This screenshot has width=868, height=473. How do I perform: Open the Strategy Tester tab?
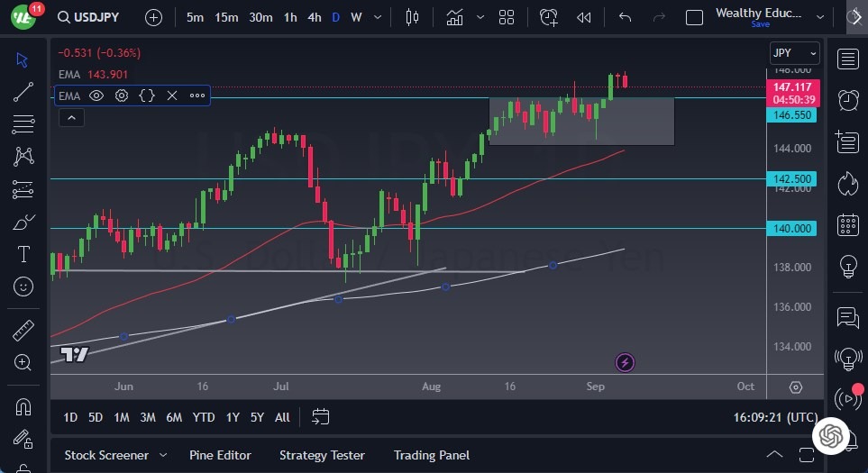[x=322, y=455]
